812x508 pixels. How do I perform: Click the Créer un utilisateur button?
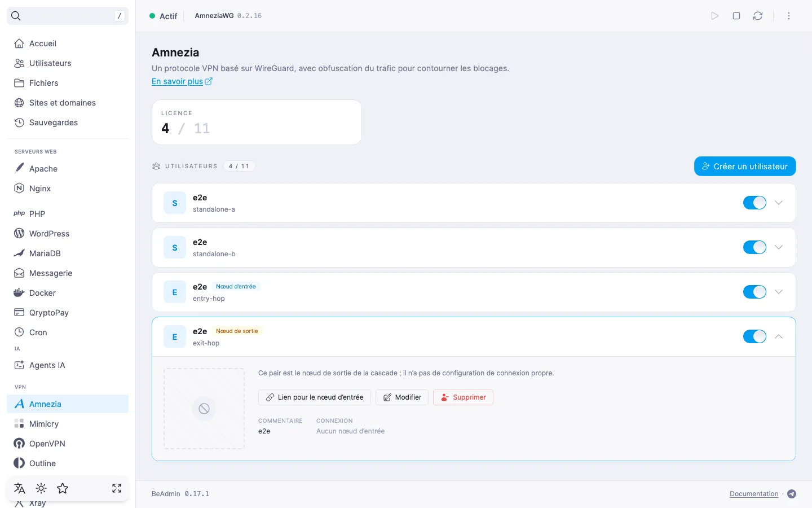(745, 167)
